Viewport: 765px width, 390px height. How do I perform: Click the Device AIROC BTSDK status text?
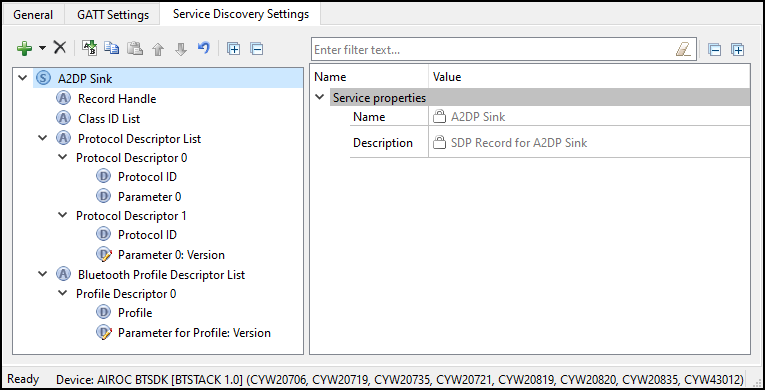coord(400,379)
